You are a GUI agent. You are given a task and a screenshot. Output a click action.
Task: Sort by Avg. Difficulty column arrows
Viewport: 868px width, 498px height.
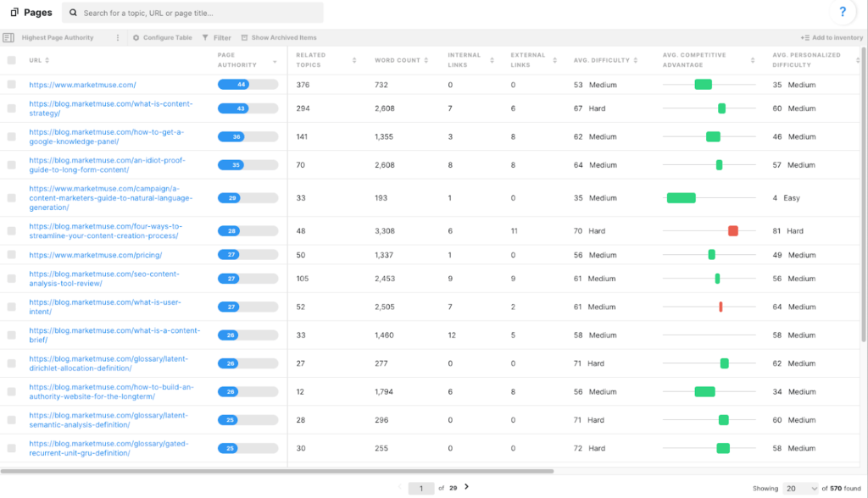tap(636, 60)
